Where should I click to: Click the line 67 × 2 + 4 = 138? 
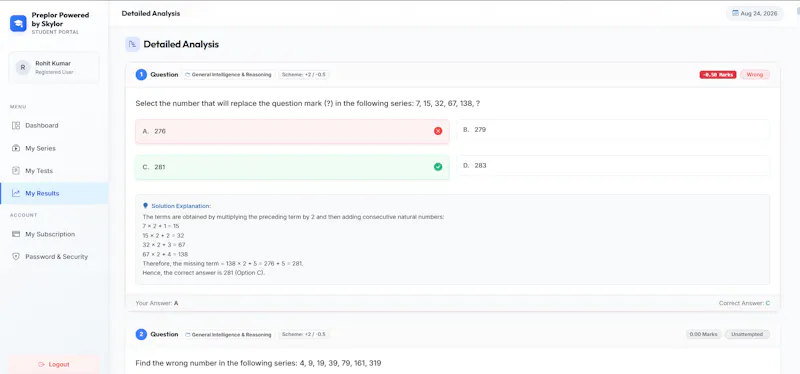165,254
